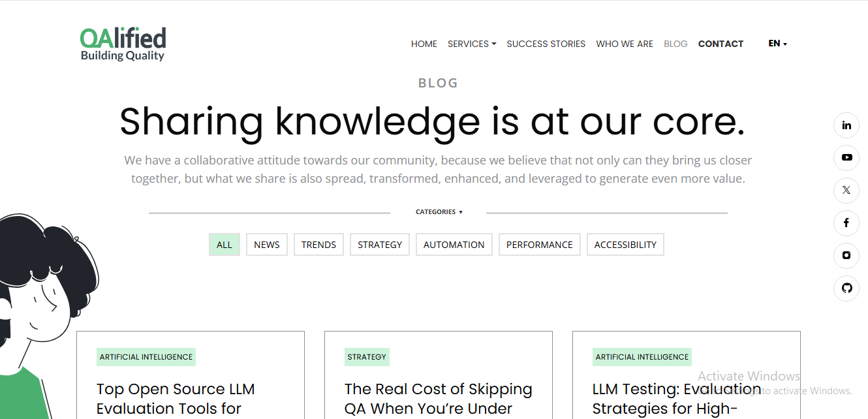Open the LinkedIn social icon

(x=846, y=125)
